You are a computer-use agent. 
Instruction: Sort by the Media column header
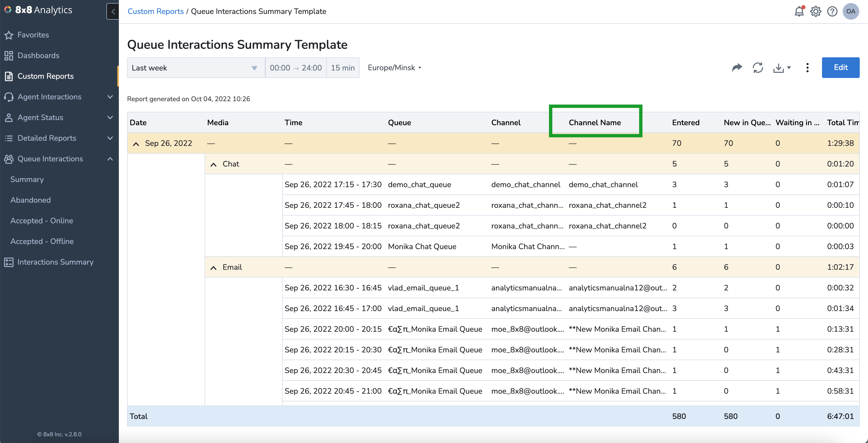pos(218,123)
